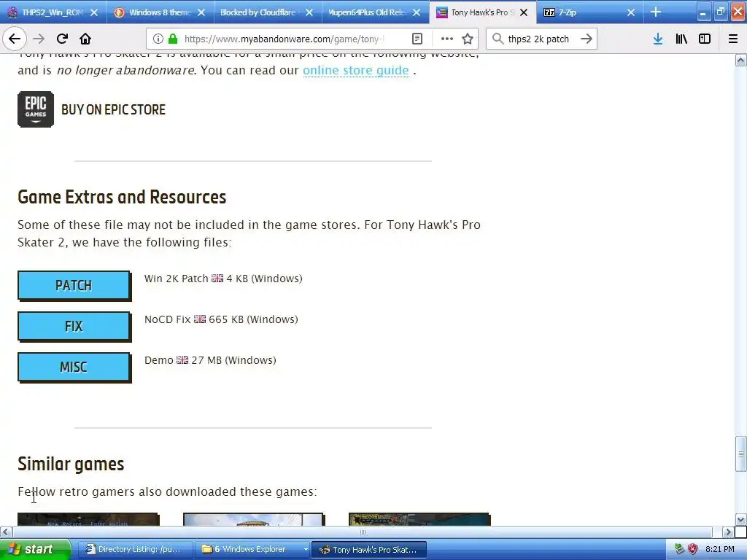
Task: Open the online store guide link
Action: 356,70
